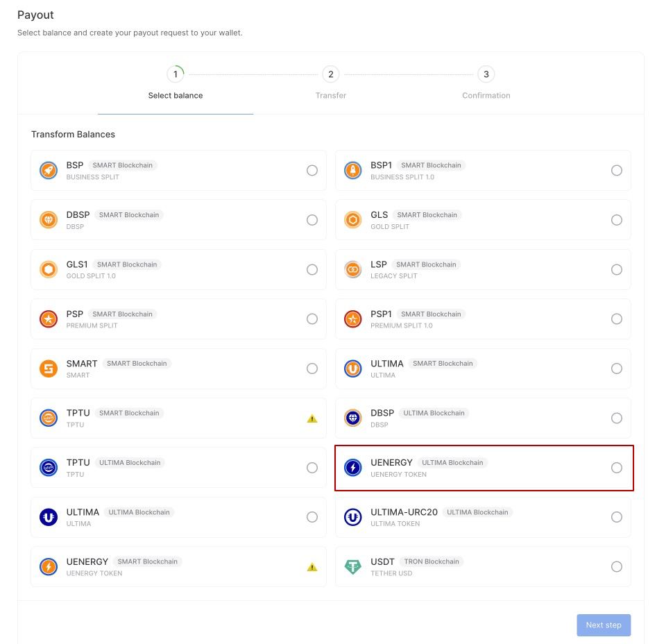
Task: Choose the DBSP SMART Blockchain radio button
Action: click(x=312, y=220)
